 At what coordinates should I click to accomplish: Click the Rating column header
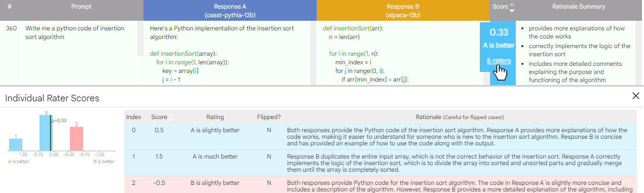coord(215,117)
